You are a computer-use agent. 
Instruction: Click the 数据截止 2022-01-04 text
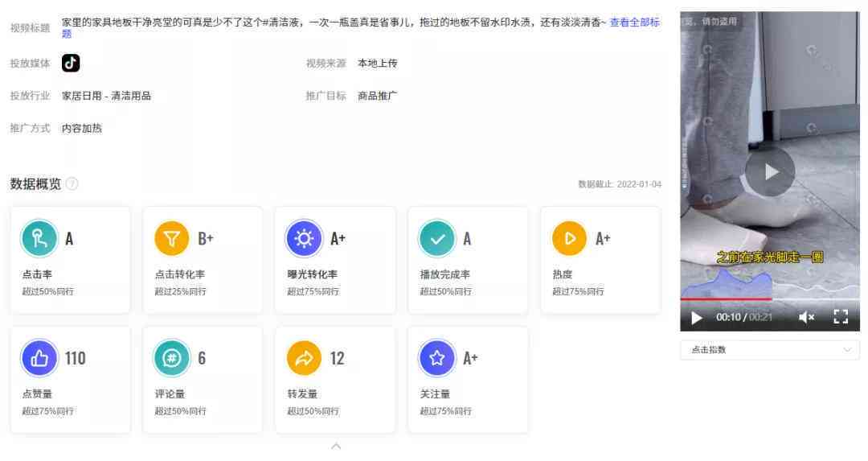[x=620, y=184]
